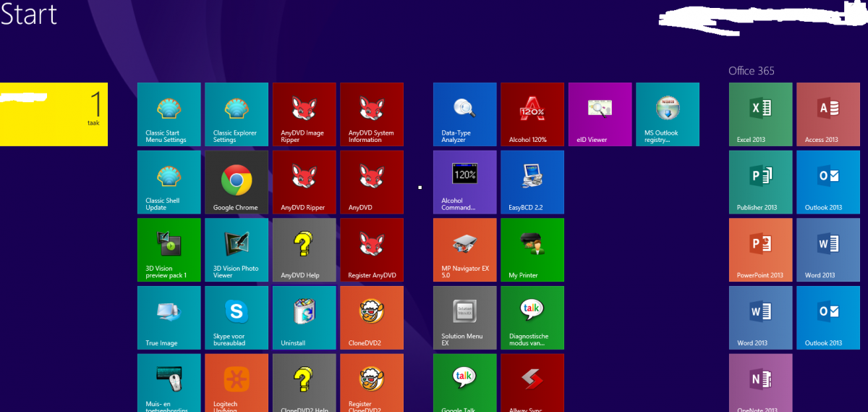This screenshot has height=412, width=868.
Task: Open the Access 2013 tile
Action: click(828, 114)
